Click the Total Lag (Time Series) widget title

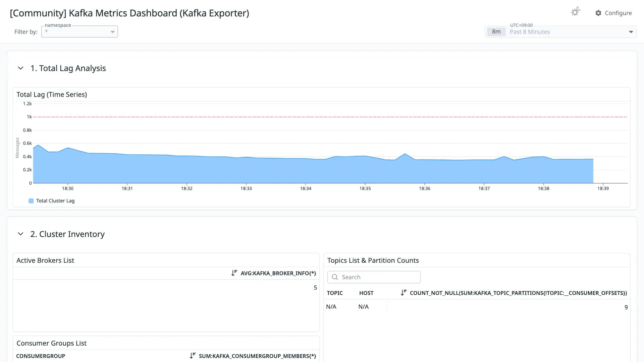[x=52, y=95]
